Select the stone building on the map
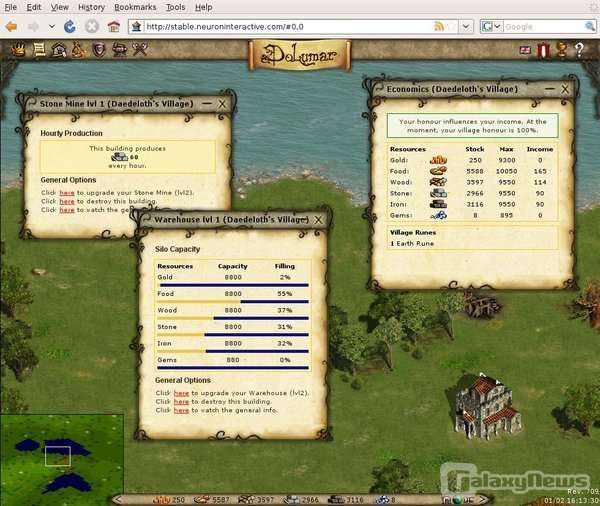Screen dimensions: 600x506 click(x=487, y=406)
